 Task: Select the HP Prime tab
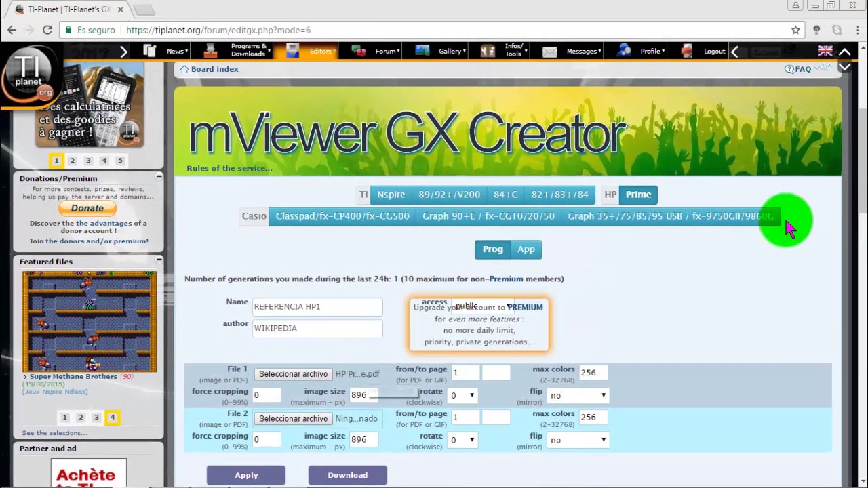[x=638, y=195]
